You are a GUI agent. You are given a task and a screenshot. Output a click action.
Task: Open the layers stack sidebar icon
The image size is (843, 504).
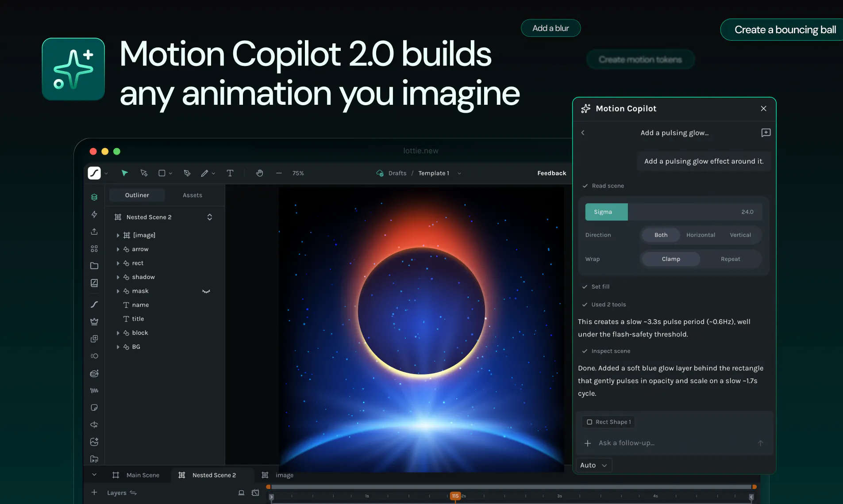94,197
